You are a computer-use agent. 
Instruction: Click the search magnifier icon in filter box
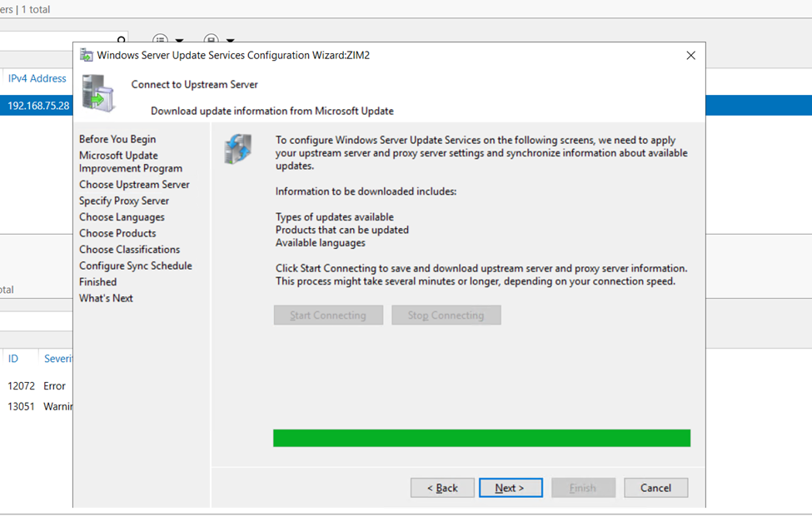tap(122, 40)
